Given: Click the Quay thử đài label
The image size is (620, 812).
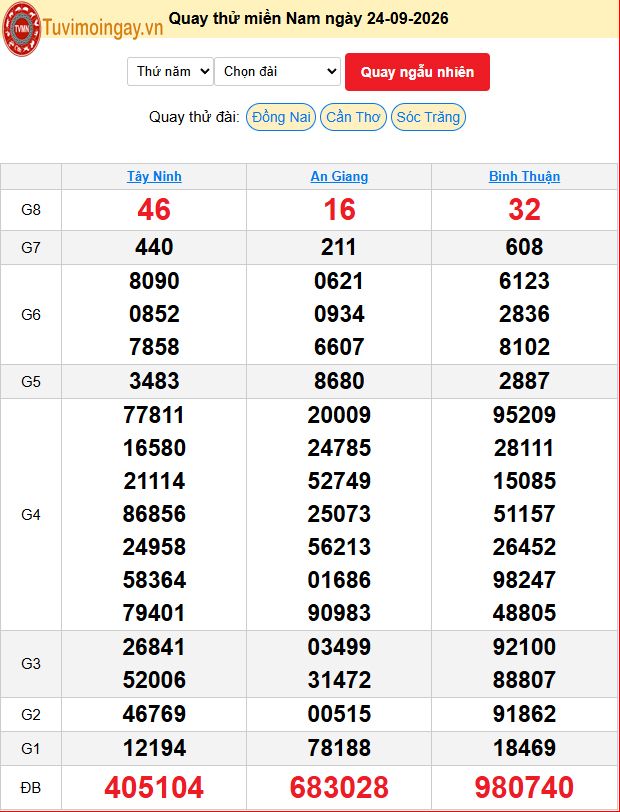Looking at the screenshot, I should coord(194,117).
